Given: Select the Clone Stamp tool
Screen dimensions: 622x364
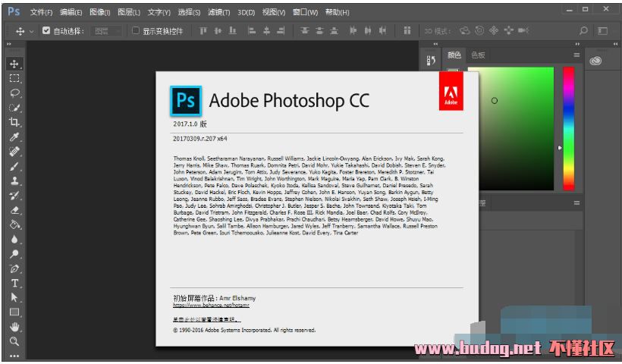Looking at the screenshot, I should (14, 180).
